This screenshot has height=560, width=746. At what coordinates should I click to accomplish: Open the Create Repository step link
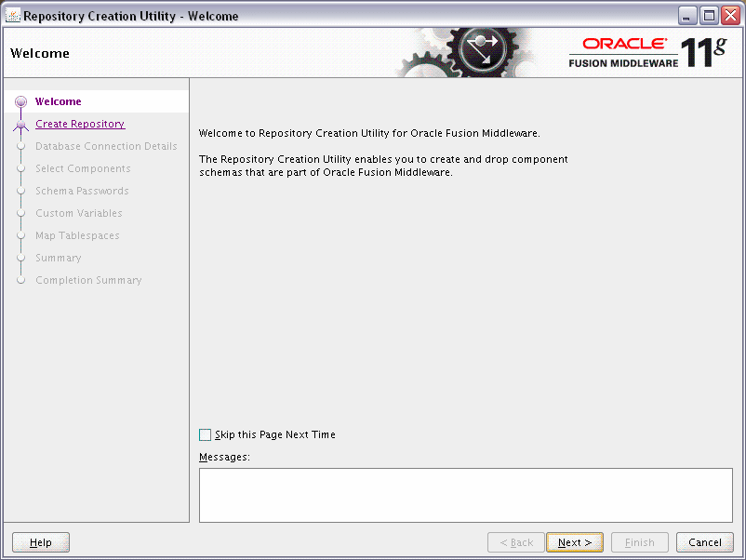[x=79, y=124]
